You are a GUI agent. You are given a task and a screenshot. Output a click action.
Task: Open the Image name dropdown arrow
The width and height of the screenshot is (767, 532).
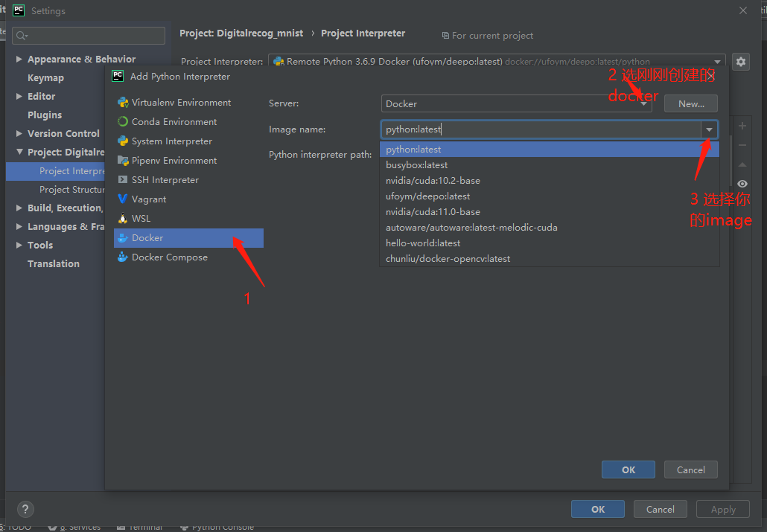coord(709,129)
